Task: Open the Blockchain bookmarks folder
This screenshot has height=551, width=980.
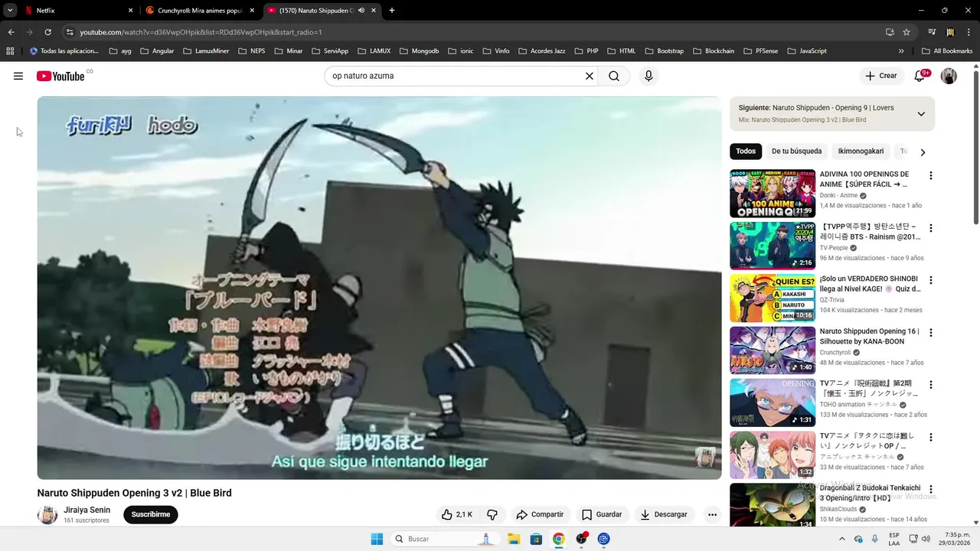Action: [x=714, y=51]
